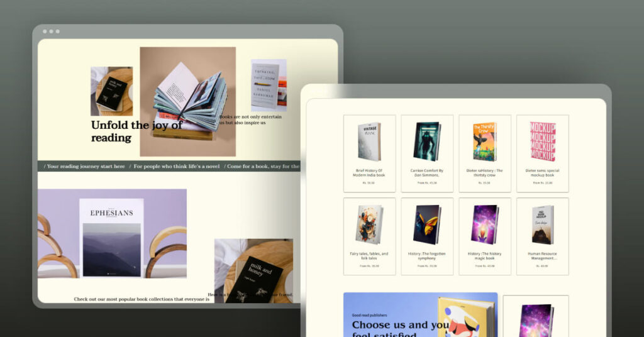
Task: Open 'History :The forgotten symphony' title link
Action: pos(427,255)
